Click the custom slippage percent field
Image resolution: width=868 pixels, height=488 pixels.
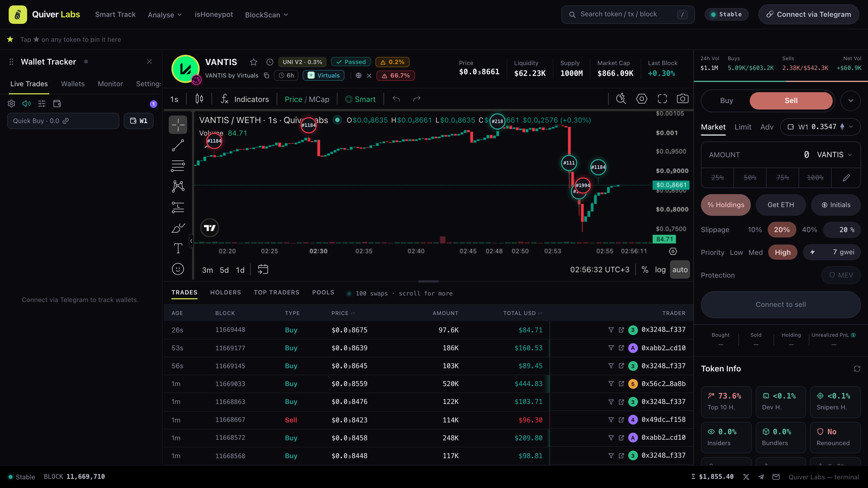click(841, 230)
